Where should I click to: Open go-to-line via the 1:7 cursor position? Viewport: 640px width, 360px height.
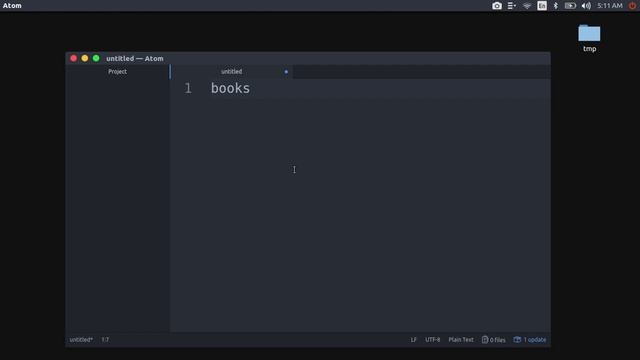(105, 340)
